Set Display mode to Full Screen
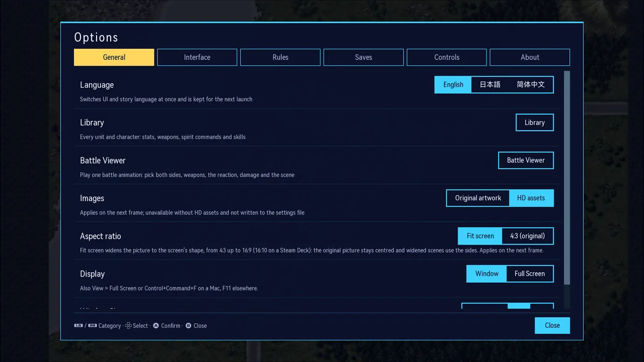The width and height of the screenshot is (644, 362). (530, 274)
